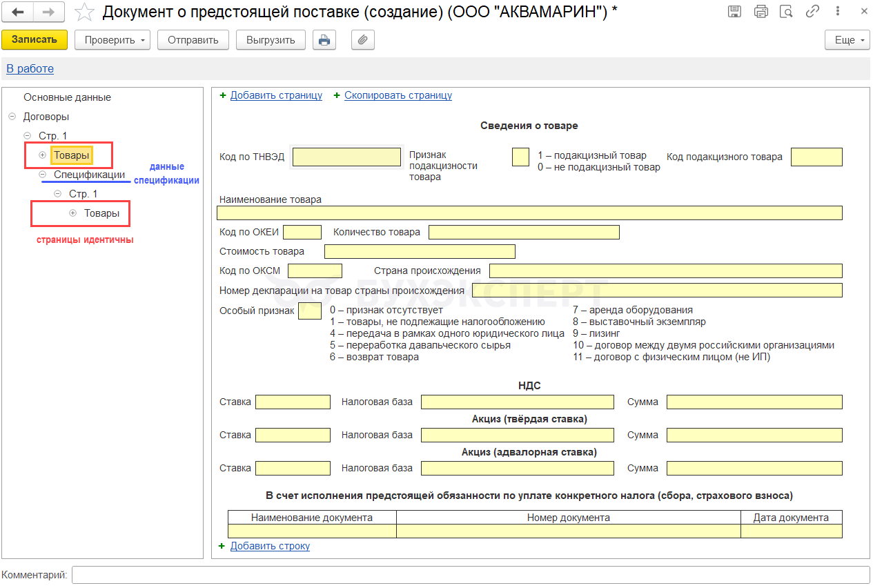The width and height of the screenshot is (873, 588).
Task: Click the Добавить страницу link
Action: click(x=276, y=95)
